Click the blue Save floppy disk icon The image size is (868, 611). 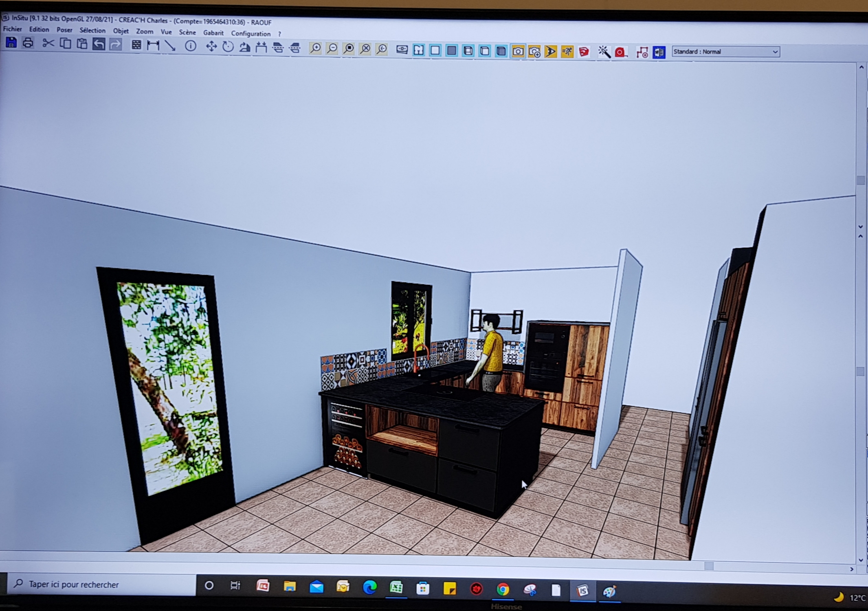tap(11, 42)
